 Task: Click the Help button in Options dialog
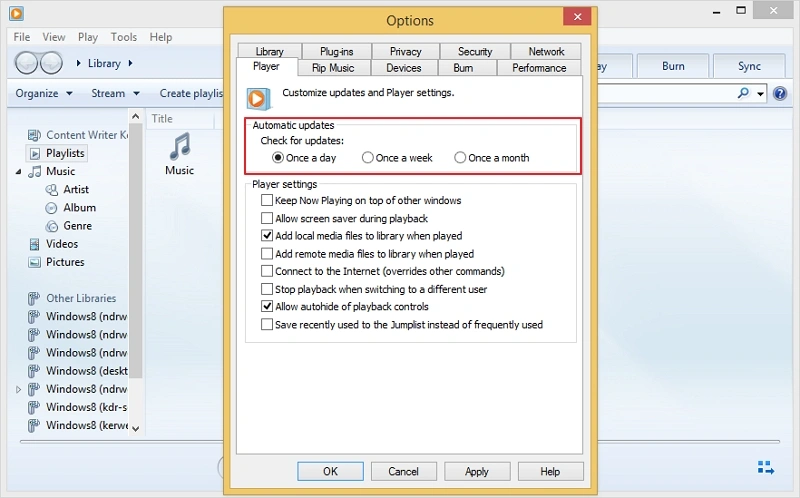[551, 471]
